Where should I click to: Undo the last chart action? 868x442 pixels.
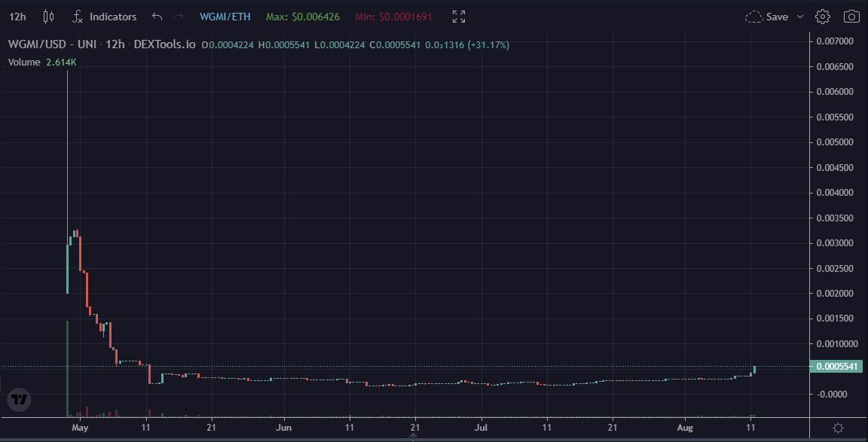coord(157,17)
